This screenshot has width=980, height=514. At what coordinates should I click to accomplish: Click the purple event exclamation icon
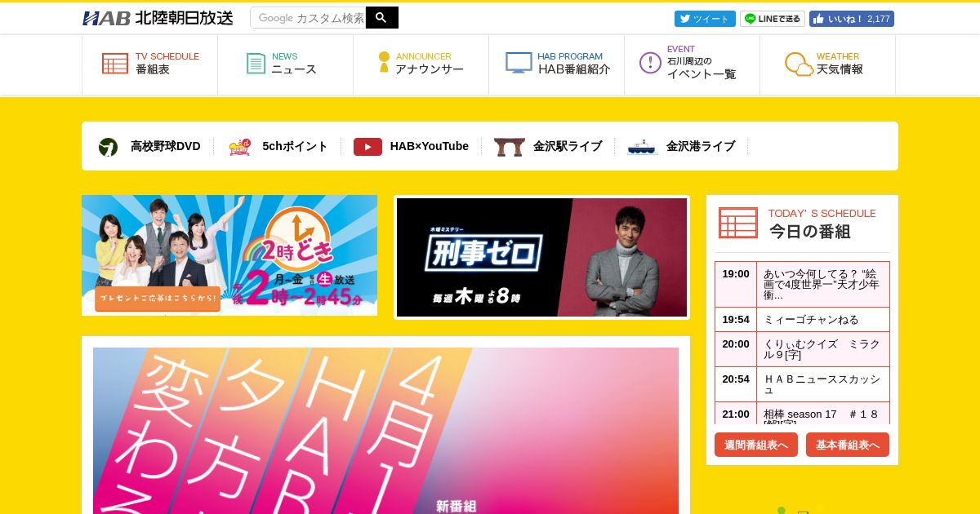[x=650, y=63]
